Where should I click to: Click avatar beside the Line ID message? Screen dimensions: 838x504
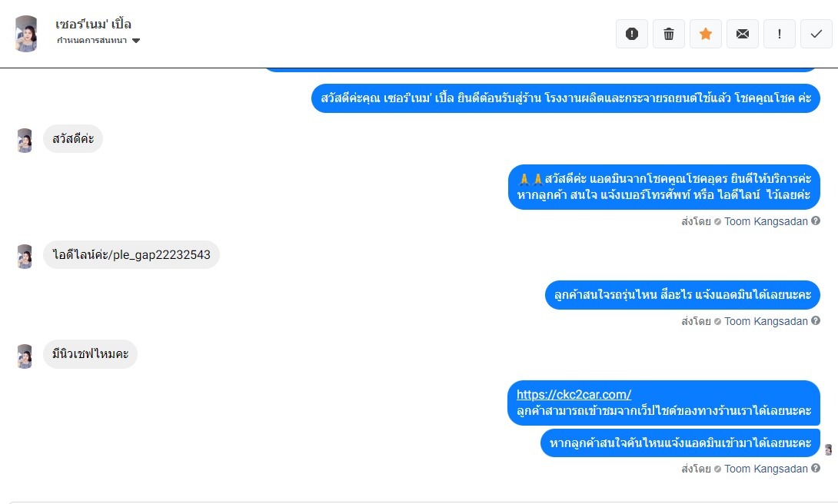pos(25,257)
